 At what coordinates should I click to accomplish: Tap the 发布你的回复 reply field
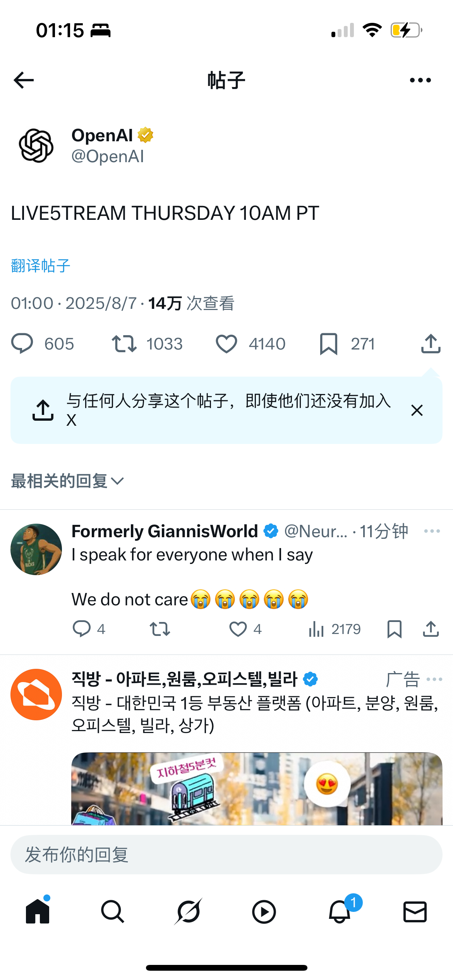(x=226, y=855)
